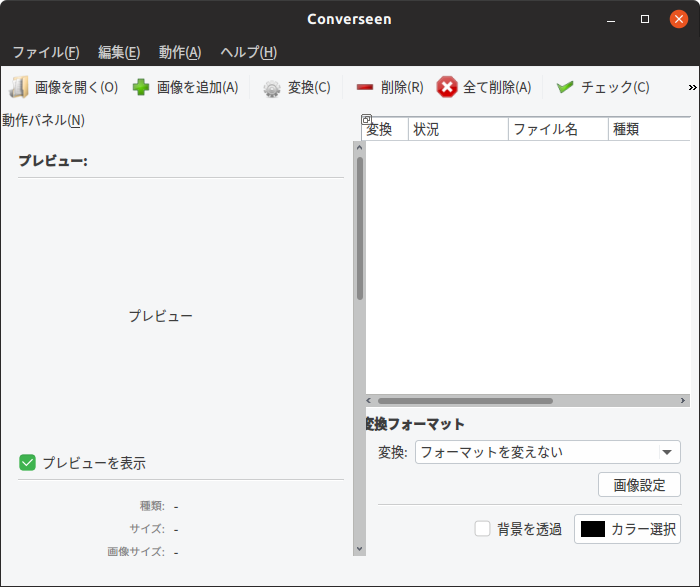Click the panel scrollbar up arrow
This screenshot has width=700, height=587.
tap(359, 147)
